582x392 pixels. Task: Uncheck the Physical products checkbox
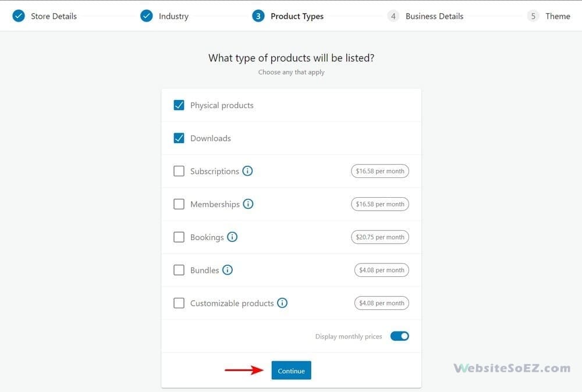[x=179, y=105]
